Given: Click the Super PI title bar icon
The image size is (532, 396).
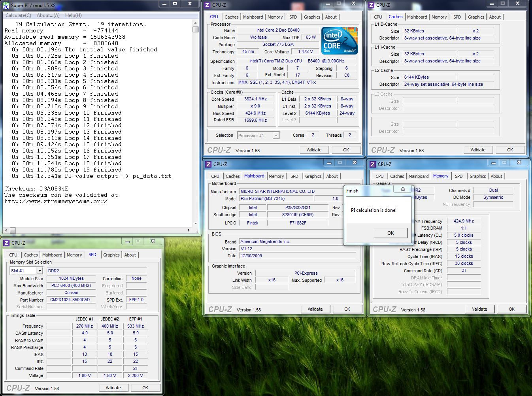Looking at the screenshot, I should coord(6,5).
